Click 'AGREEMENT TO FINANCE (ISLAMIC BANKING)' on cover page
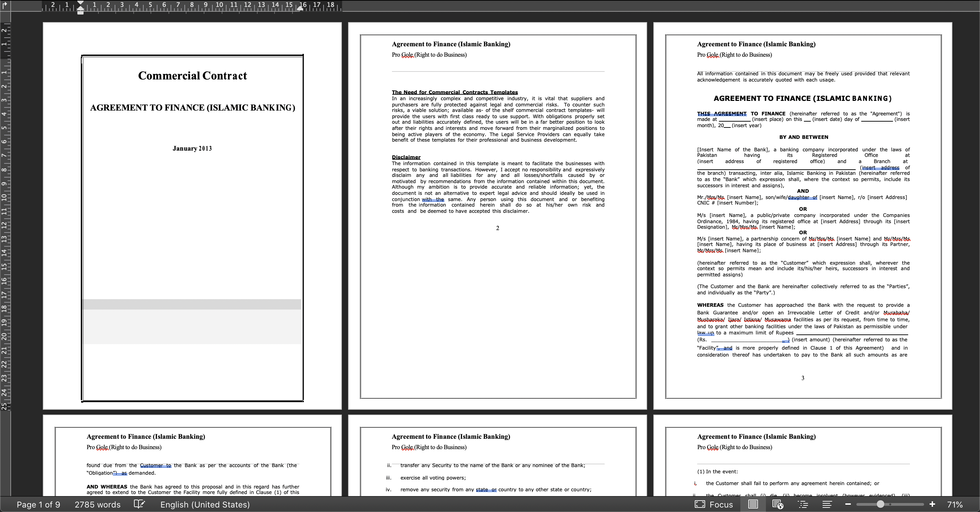980x512 pixels. pyautogui.click(x=192, y=108)
